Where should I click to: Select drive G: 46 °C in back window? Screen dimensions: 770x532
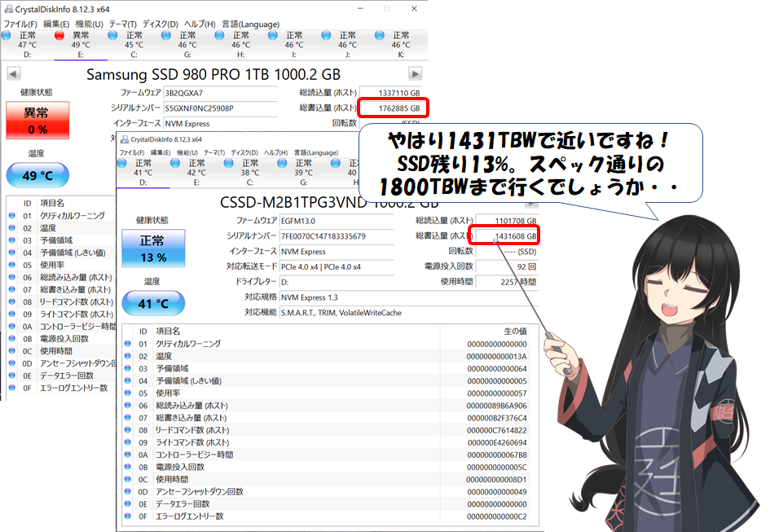(187, 45)
